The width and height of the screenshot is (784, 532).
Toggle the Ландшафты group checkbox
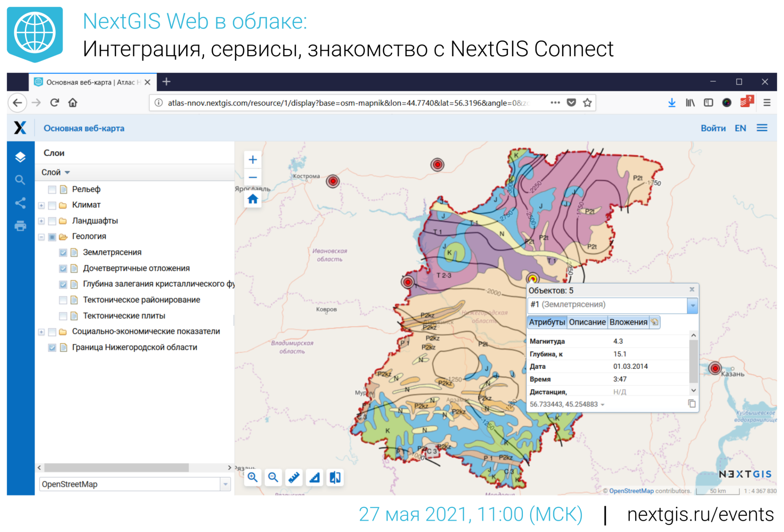52,221
